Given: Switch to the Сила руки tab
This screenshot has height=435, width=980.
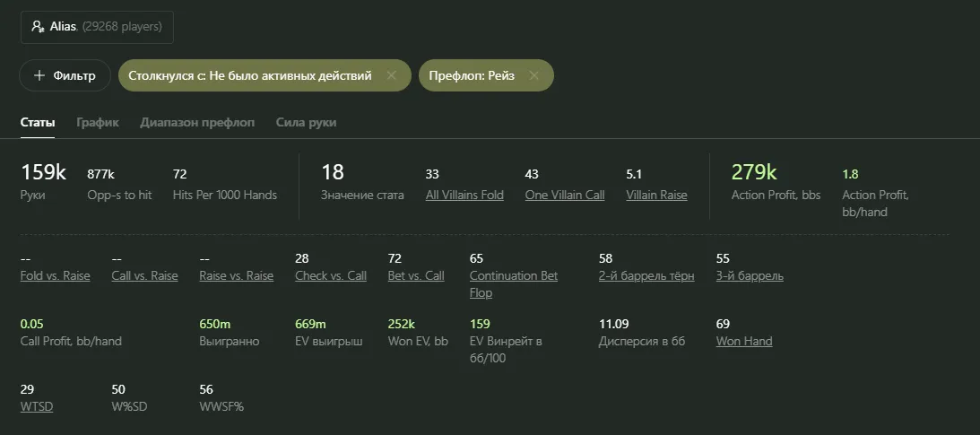Looking at the screenshot, I should coord(306,122).
